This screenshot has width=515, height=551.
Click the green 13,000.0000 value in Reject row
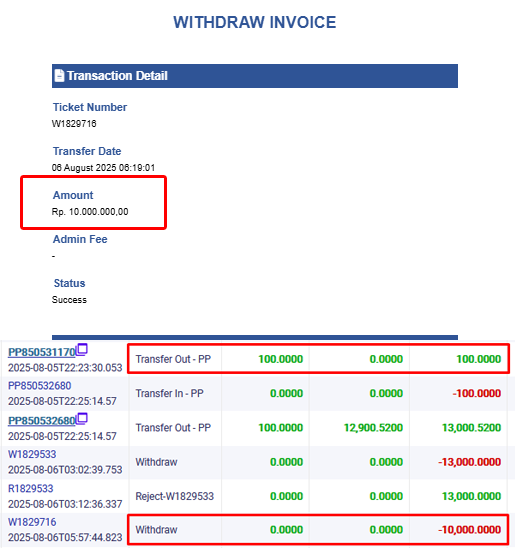tap(471, 496)
